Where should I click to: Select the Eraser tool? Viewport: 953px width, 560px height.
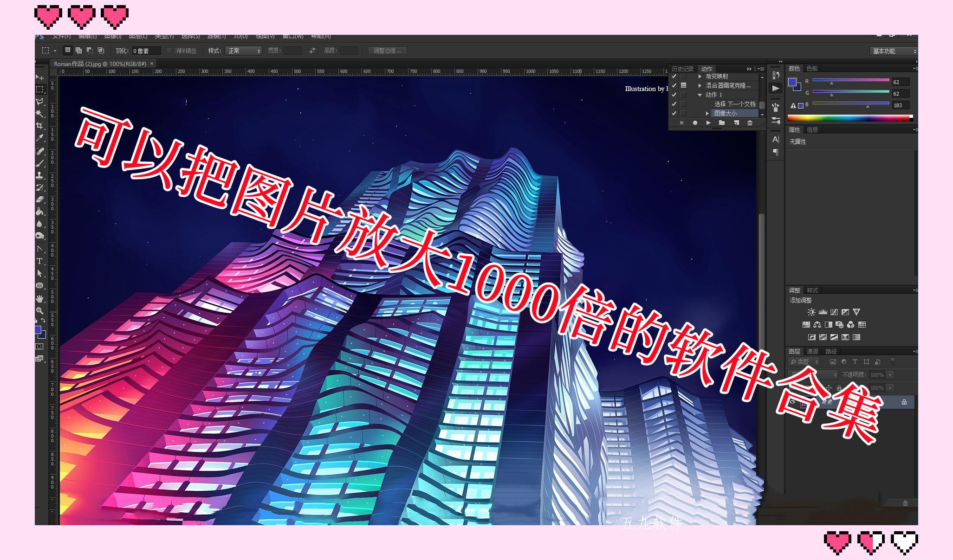pos(40,200)
